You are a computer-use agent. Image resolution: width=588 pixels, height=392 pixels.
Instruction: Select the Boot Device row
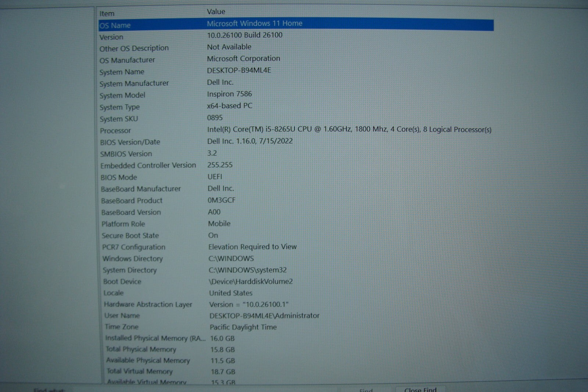(x=122, y=282)
